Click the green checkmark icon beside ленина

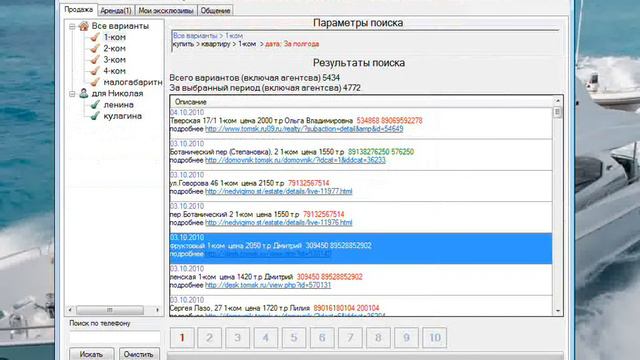[95, 105]
